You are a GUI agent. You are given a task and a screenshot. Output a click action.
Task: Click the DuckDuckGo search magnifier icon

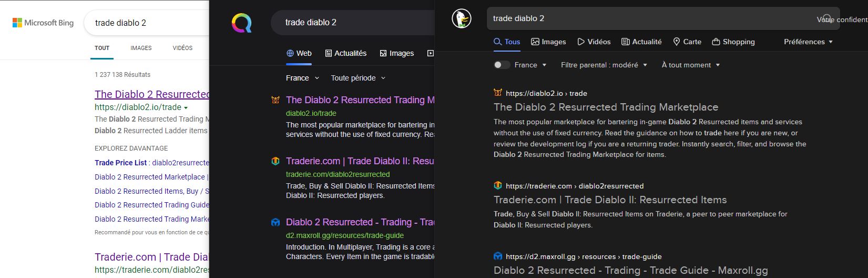tap(826, 18)
